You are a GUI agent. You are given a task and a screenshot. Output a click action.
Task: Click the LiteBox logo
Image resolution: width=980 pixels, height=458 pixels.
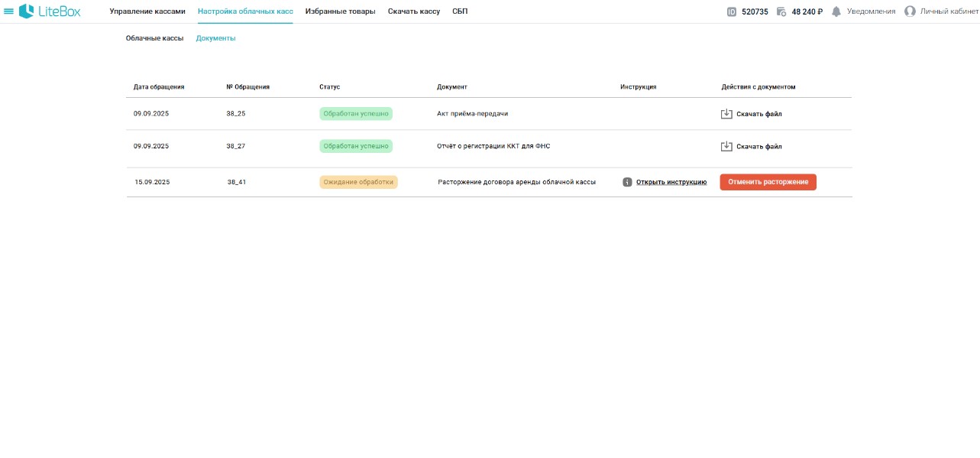[50, 11]
